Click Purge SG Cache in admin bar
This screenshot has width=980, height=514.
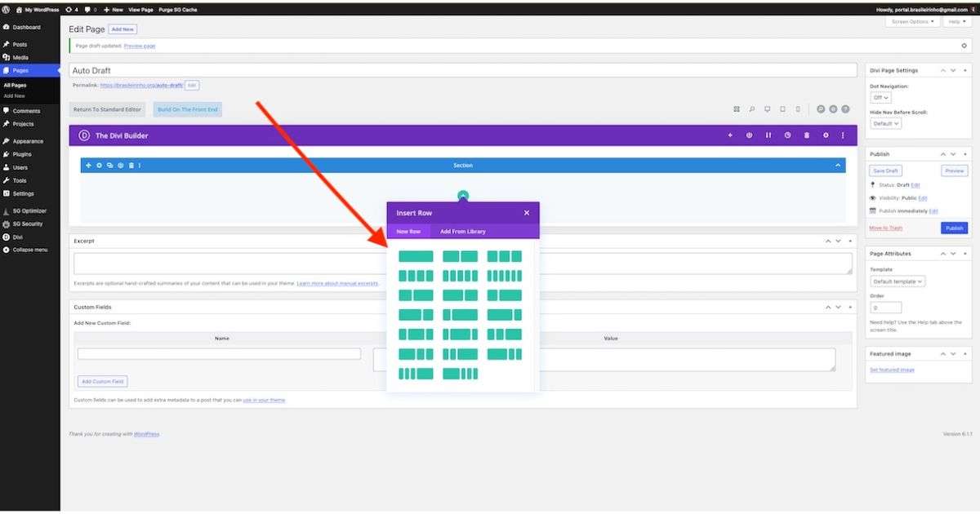coord(177,9)
